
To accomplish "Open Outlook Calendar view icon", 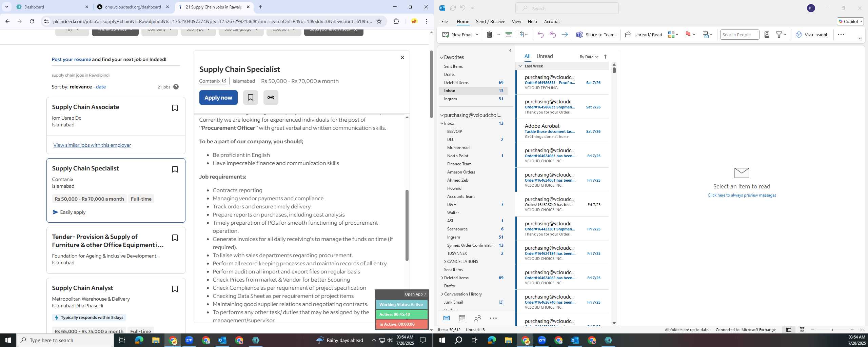I will pyautogui.click(x=462, y=318).
